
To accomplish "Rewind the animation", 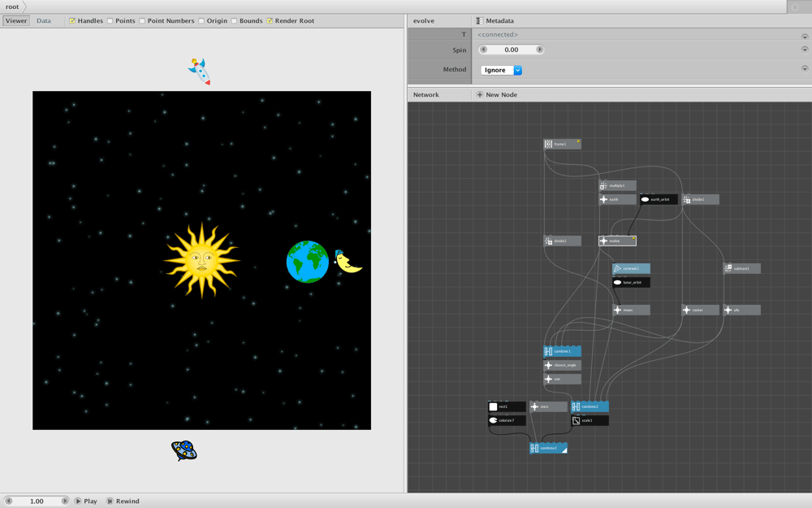I will tap(123, 501).
